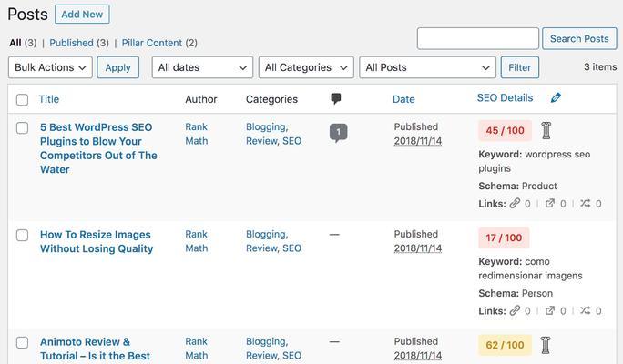Click the red 17 / 100 SEO score badge
The height and width of the screenshot is (364, 623).
pyautogui.click(x=504, y=238)
